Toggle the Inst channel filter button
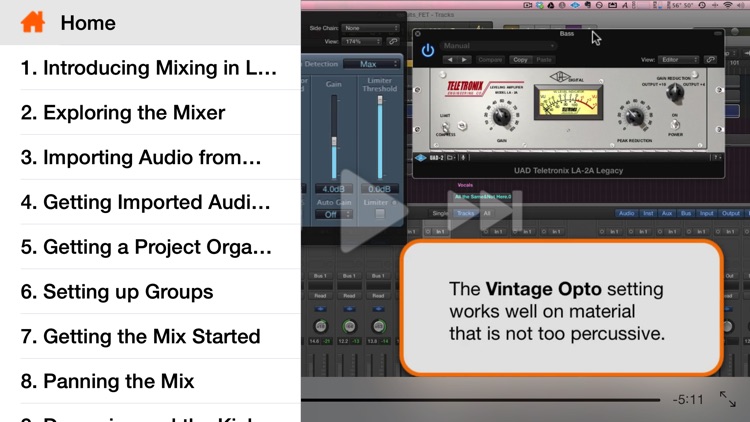750x422 pixels. click(x=648, y=213)
